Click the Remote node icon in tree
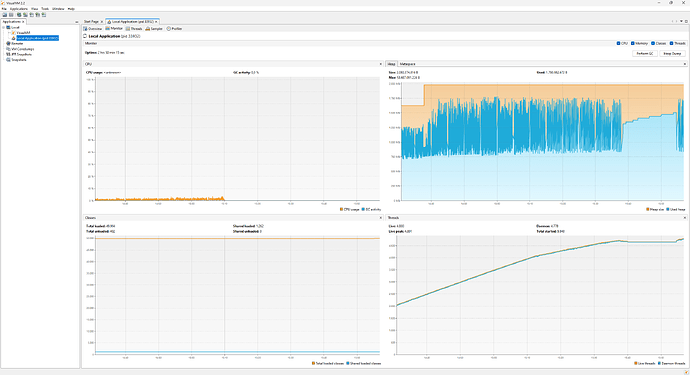The width and height of the screenshot is (690, 375). click(8, 44)
